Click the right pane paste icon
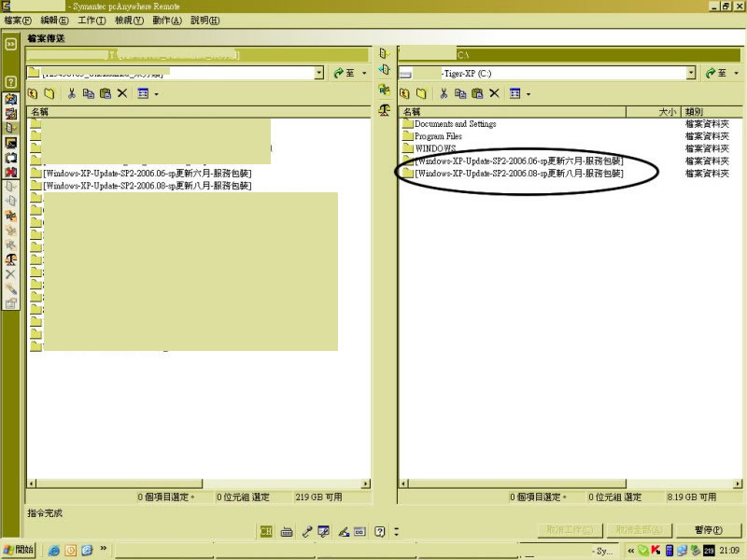 (477, 93)
